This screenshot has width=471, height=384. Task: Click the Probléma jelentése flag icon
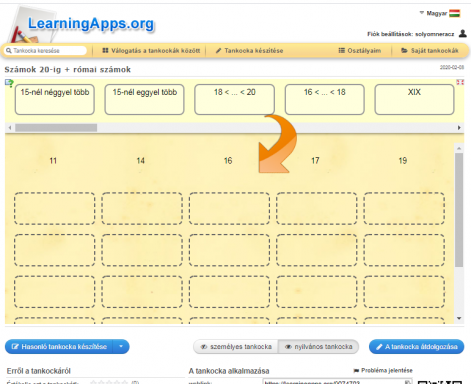356,370
